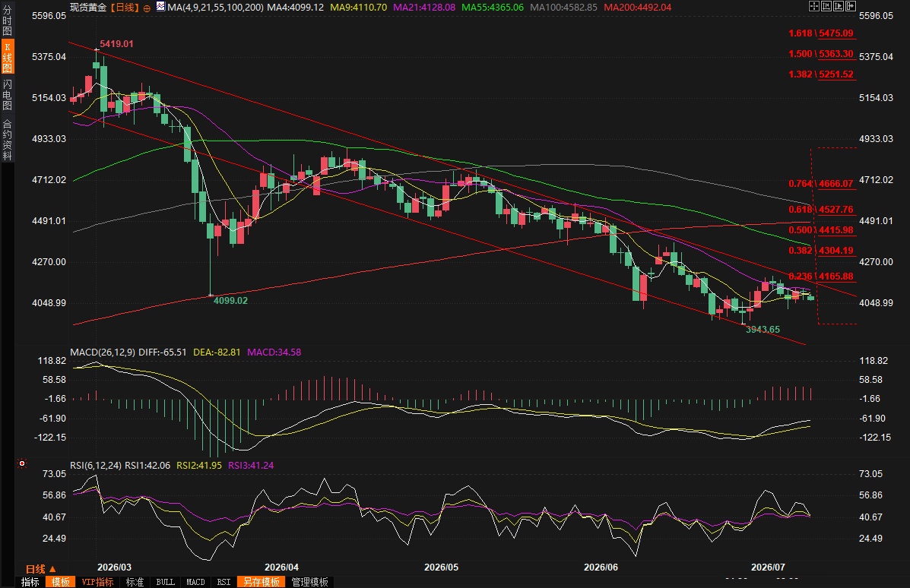Open MA(4,9,21,55,100,200) parameter settings
The image size is (910, 588).
215,8
